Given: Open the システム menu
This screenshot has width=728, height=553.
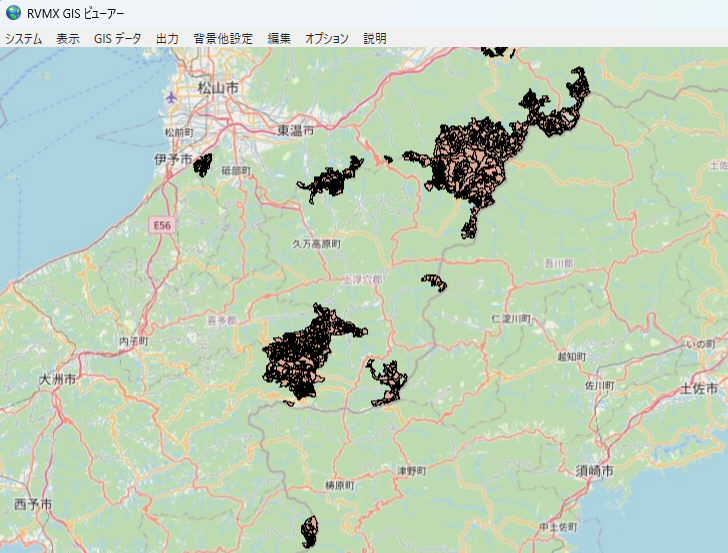Looking at the screenshot, I should (24, 38).
